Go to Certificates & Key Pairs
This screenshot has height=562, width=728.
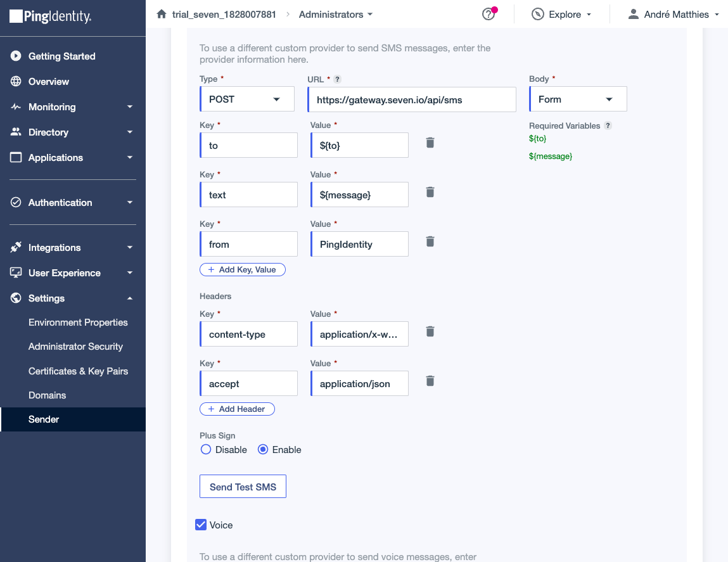pyautogui.click(x=78, y=371)
